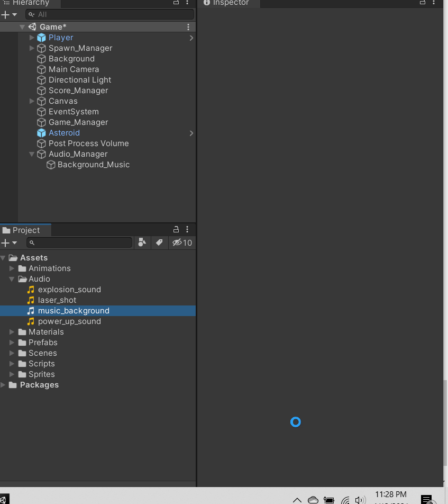The width and height of the screenshot is (448, 504).
Task: Click the Project search field
Action: pos(79,242)
